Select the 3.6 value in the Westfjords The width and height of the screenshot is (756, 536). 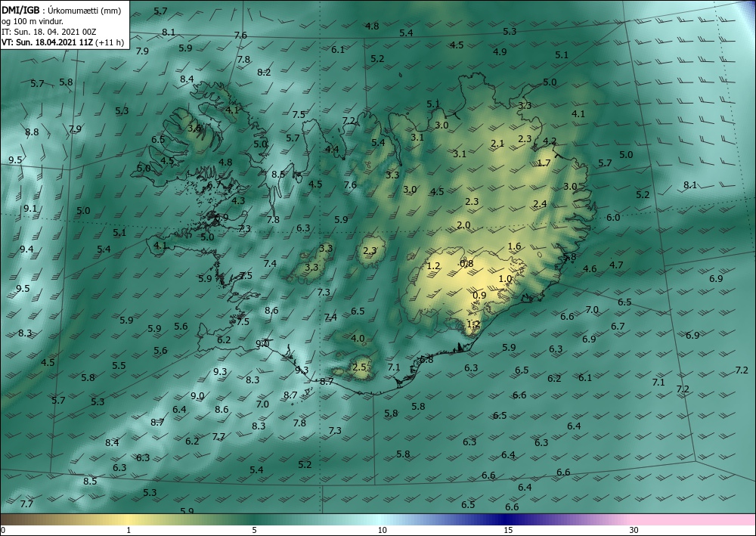pyautogui.click(x=194, y=129)
